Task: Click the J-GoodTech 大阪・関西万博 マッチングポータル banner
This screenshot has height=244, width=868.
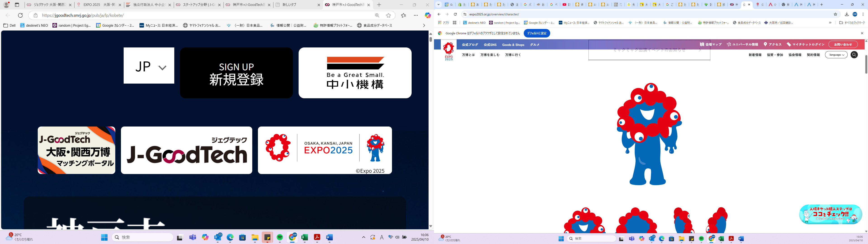Action: pyautogui.click(x=76, y=150)
